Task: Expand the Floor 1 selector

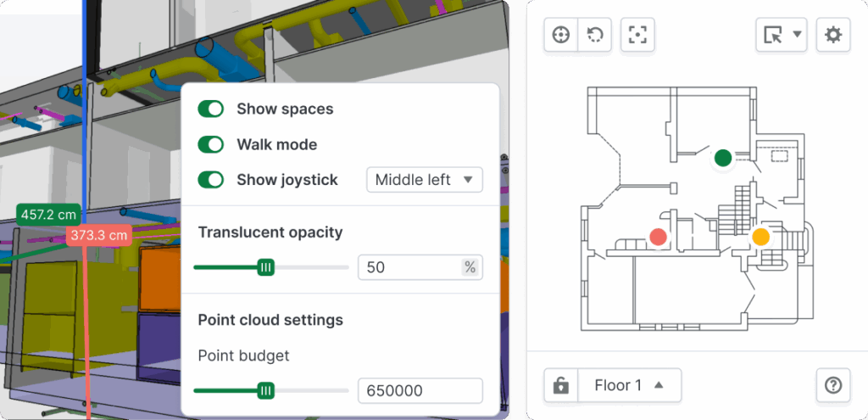Action: (628, 385)
